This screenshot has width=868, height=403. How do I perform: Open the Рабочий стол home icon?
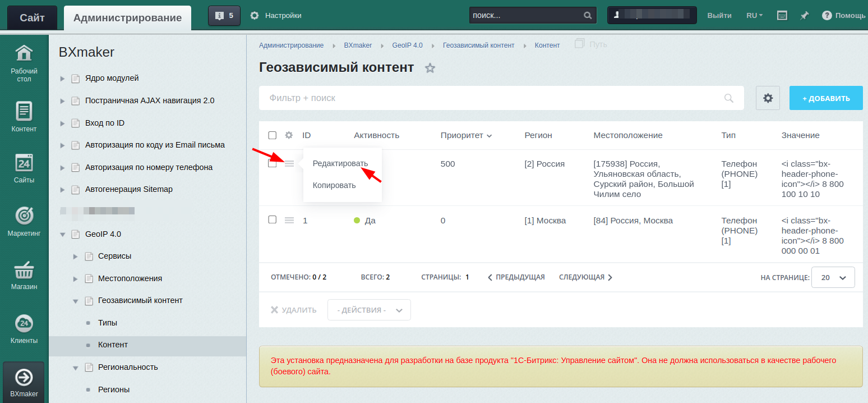pyautogui.click(x=24, y=53)
